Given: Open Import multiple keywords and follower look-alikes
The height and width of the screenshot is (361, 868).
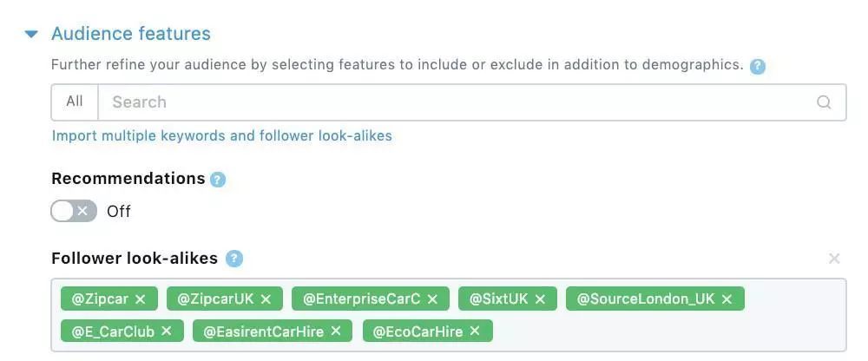Looking at the screenshot, I should tap(221, 135).
